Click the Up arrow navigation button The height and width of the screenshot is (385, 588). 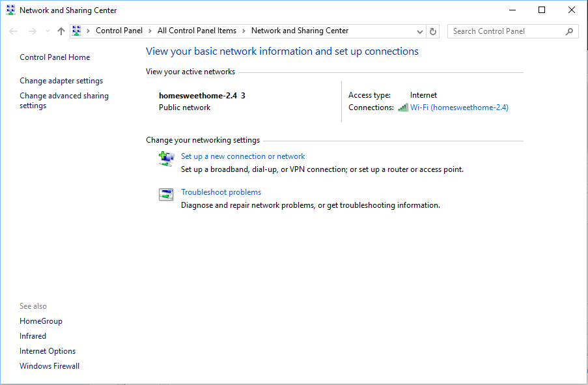point(61,31)
